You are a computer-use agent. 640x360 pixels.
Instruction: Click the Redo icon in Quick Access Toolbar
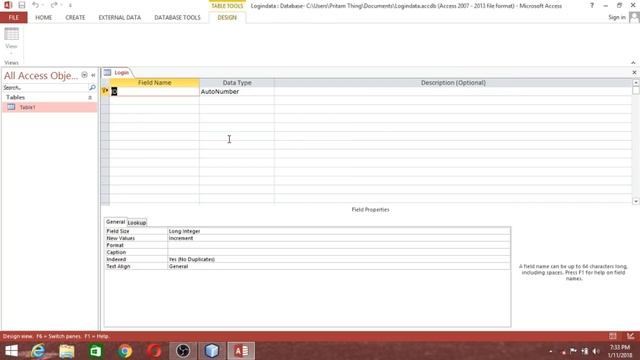54,5
